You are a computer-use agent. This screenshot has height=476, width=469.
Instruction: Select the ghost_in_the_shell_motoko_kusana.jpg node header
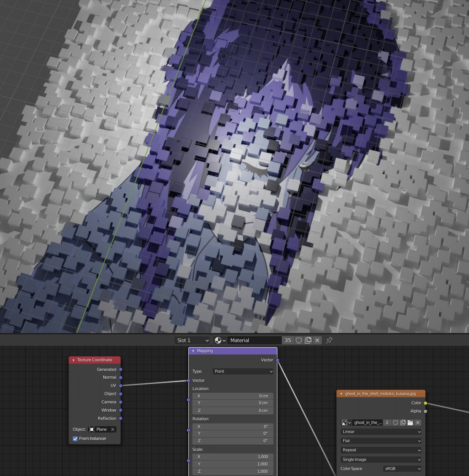(x=381, y=394)
